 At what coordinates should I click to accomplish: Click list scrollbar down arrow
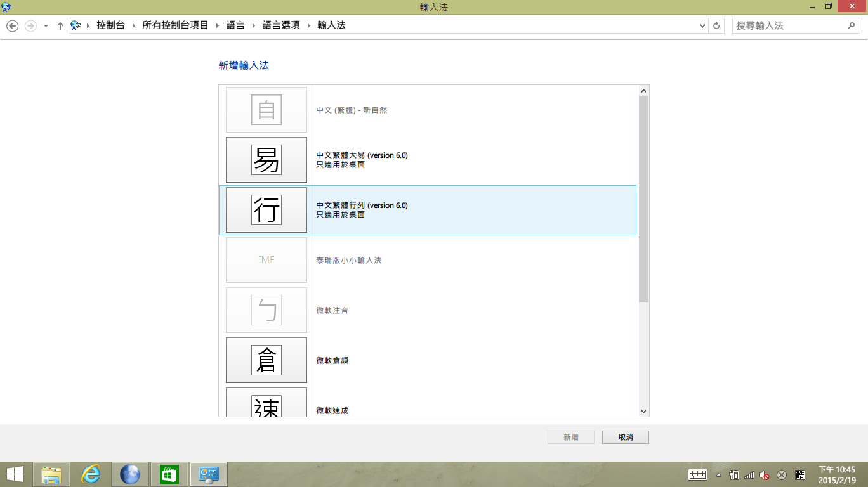tap(643, 412)
